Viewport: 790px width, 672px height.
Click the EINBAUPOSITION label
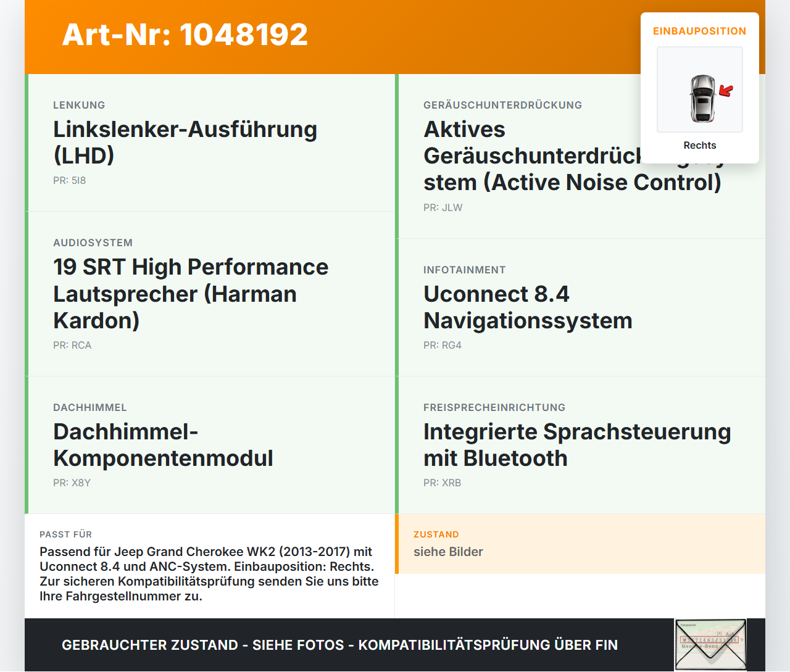click(x=700, y=31)
